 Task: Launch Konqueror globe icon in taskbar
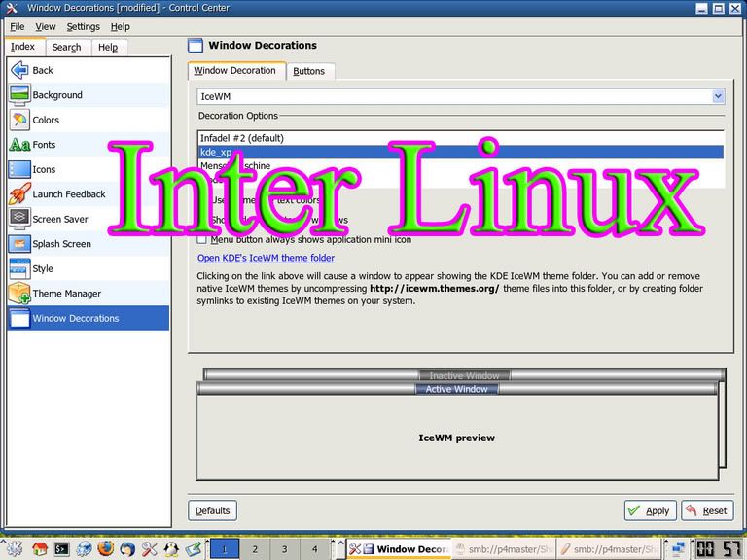pyautogui.click(x=84, y=549)
